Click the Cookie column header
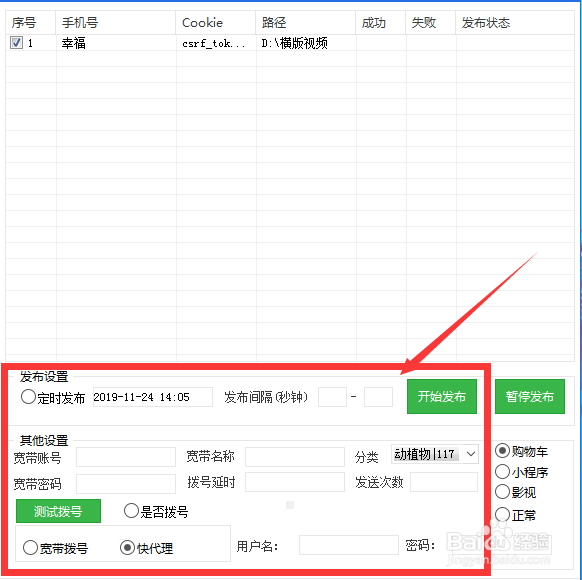 tap(216, 23)
